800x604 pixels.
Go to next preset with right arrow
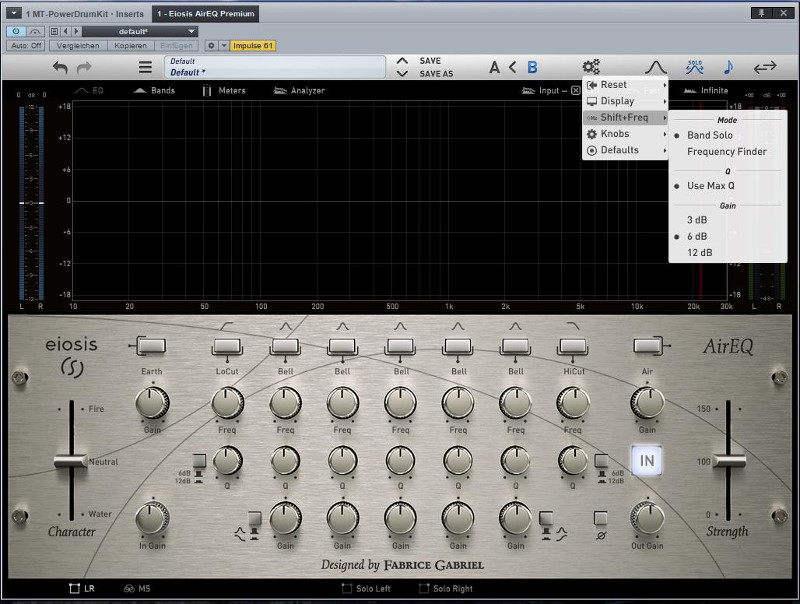click(x=76, y=32)
